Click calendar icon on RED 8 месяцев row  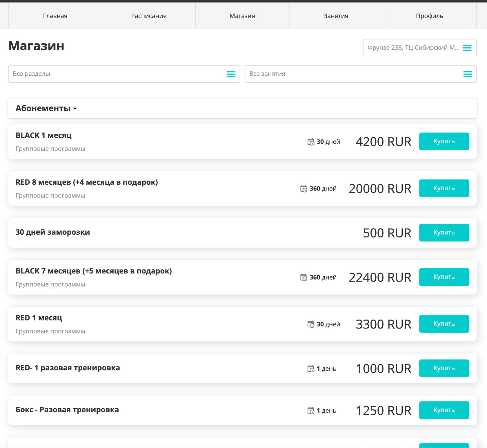(x=304, y=189)
